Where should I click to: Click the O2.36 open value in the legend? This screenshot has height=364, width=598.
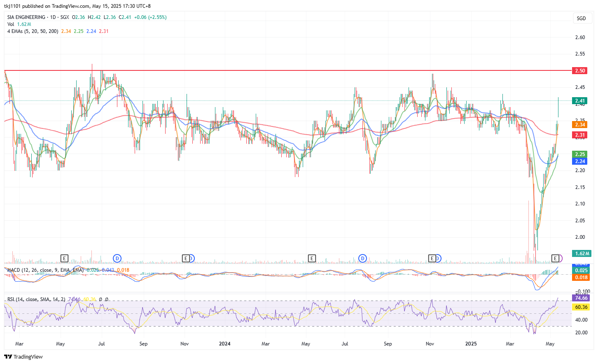79,17
